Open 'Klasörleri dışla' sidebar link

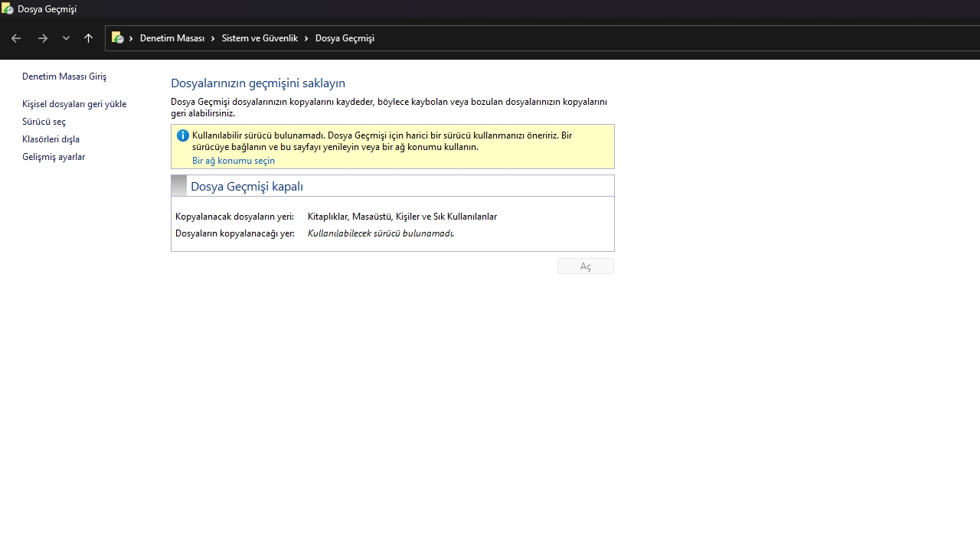pyautogui.click(x=51, y=139)
